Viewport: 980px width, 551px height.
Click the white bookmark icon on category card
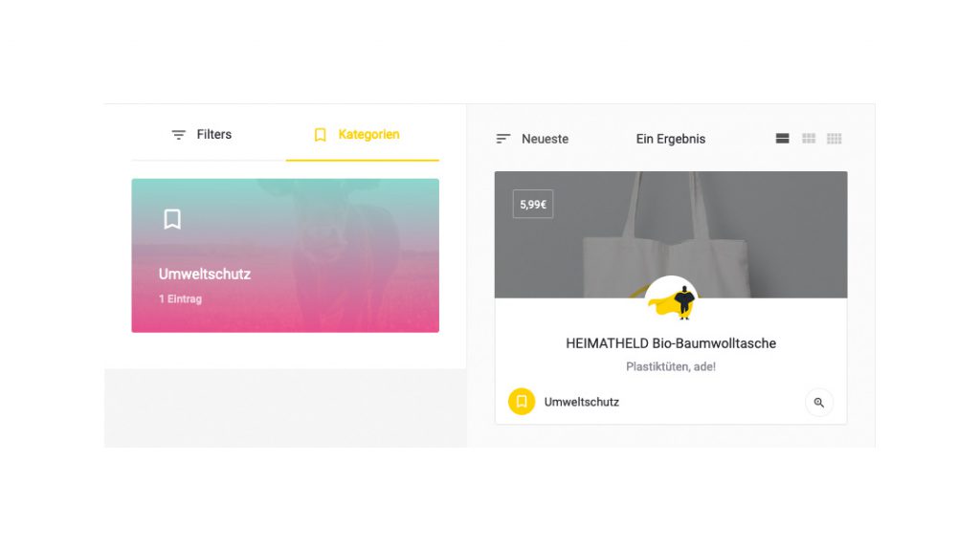pos(172,219)
